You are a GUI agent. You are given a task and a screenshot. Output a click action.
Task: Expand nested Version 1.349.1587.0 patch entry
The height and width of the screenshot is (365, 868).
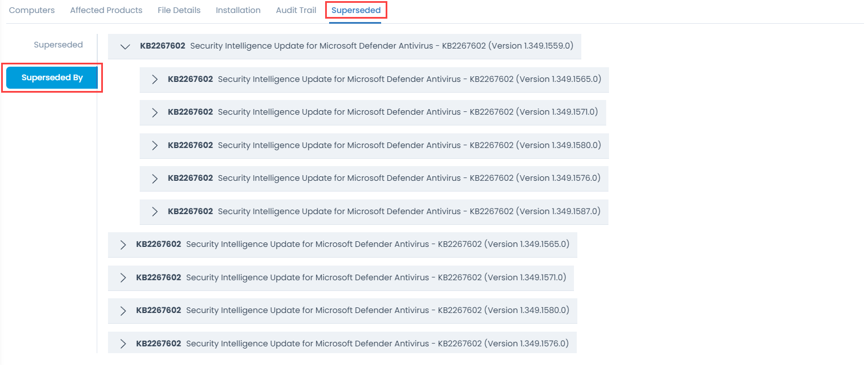tap(154, 211)
